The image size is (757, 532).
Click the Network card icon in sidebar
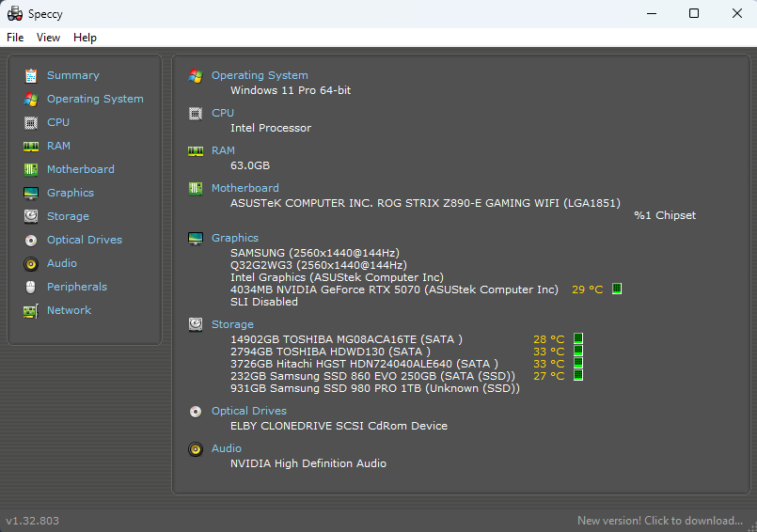pos(31,311)
